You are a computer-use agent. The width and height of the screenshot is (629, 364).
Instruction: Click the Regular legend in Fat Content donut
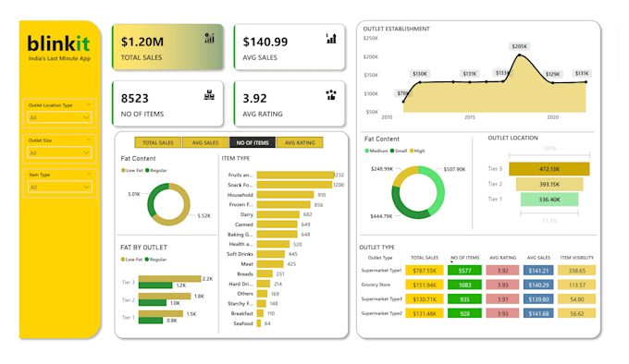156,170
